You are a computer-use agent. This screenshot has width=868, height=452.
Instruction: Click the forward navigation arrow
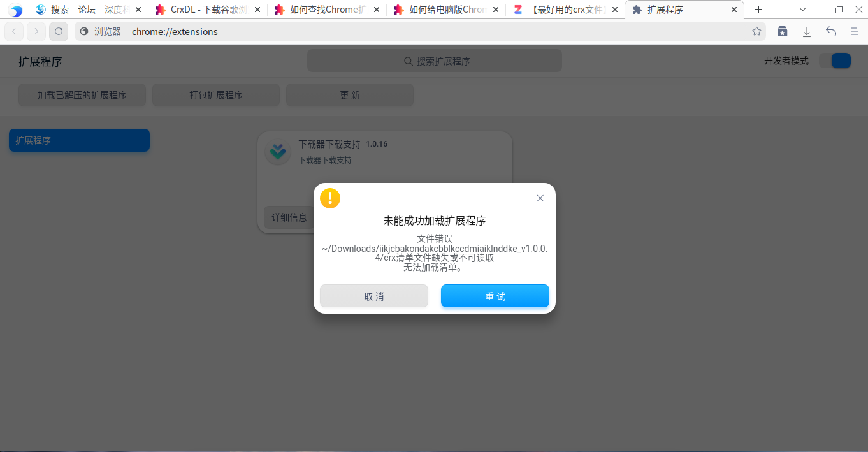tap(36, 31)
